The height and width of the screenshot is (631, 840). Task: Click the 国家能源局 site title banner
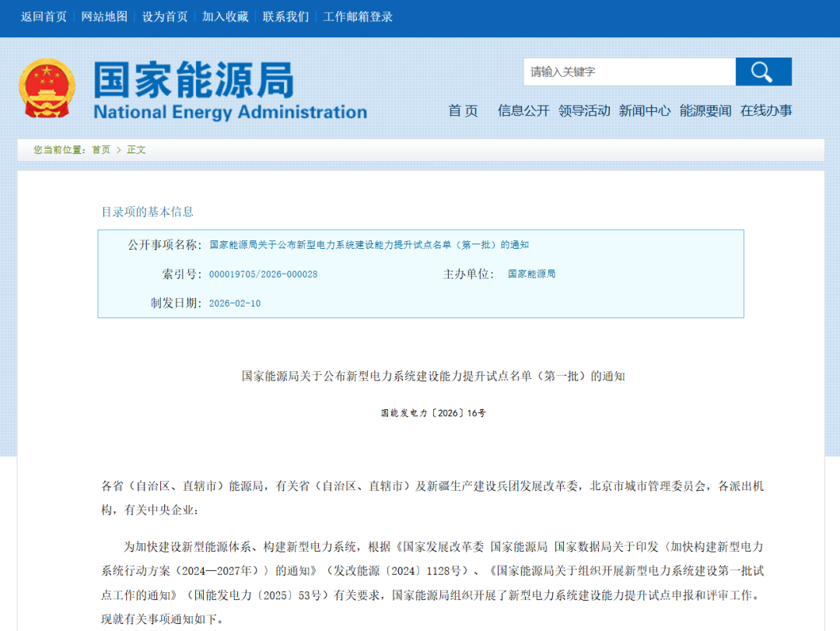tap(230, 91)
